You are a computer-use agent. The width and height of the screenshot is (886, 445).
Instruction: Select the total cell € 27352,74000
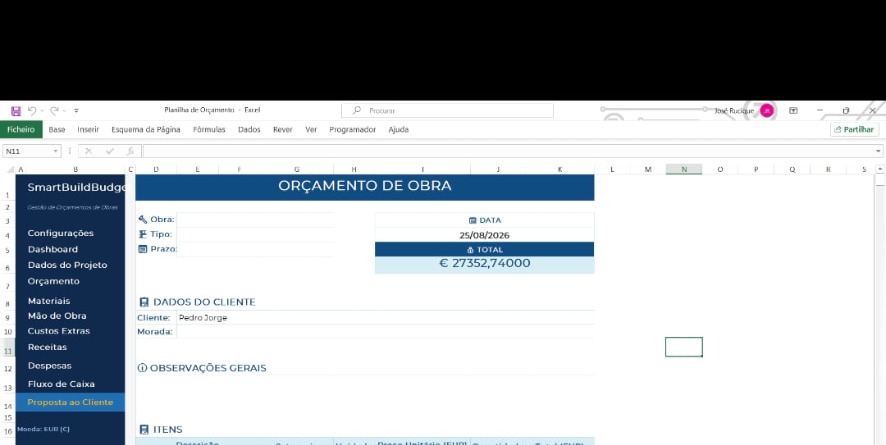484,264
